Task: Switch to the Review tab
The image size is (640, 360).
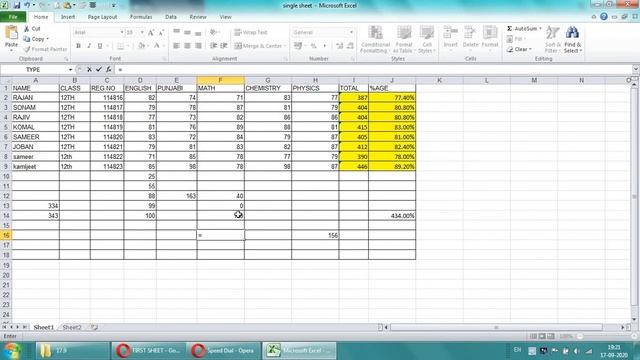Action: [x=198, y=17]
